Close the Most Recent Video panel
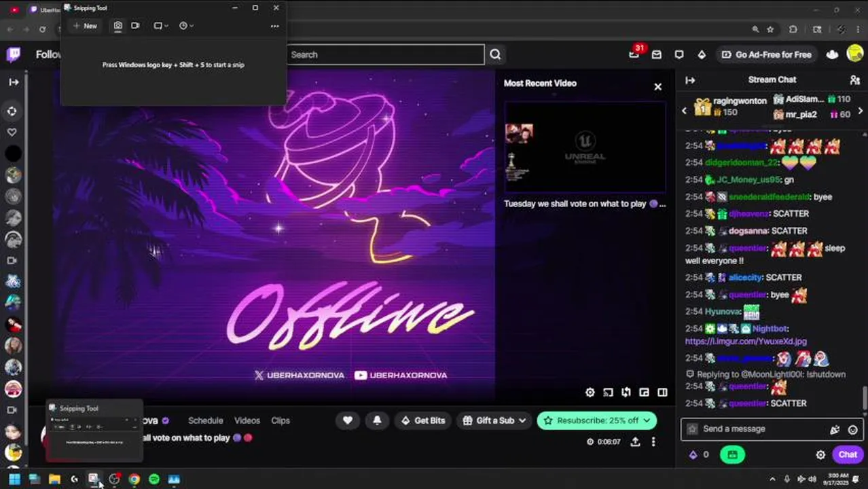The height and width of the screenshot is (489, 868). (x=657, y=87)
